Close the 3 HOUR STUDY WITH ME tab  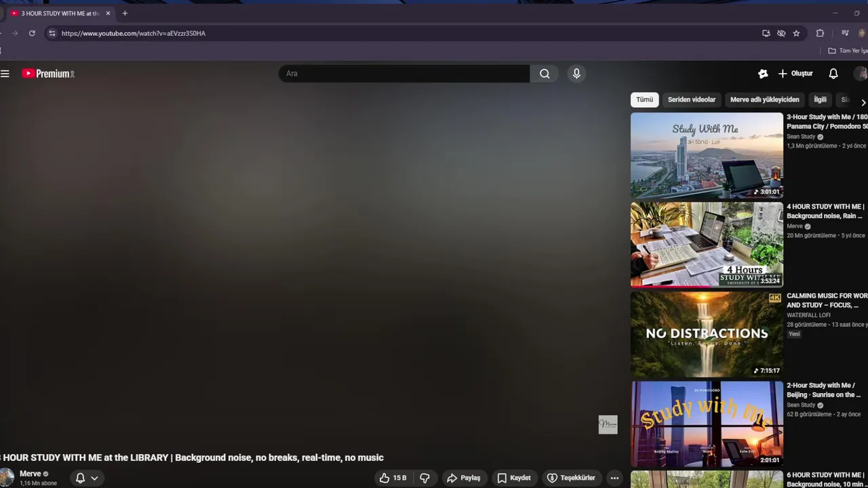click(x=108, y=13)
